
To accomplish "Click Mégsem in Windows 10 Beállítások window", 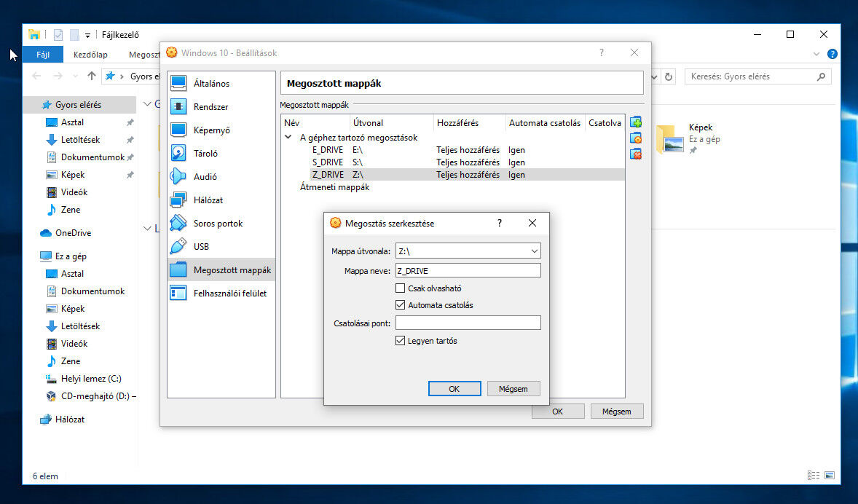I will 617,411.
